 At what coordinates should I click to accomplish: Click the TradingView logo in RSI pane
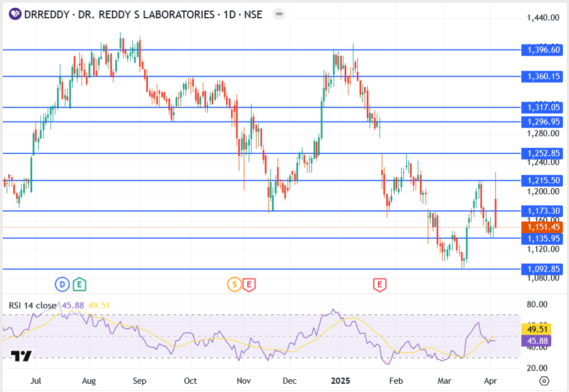pyautogui.click(x=22, y=356)
